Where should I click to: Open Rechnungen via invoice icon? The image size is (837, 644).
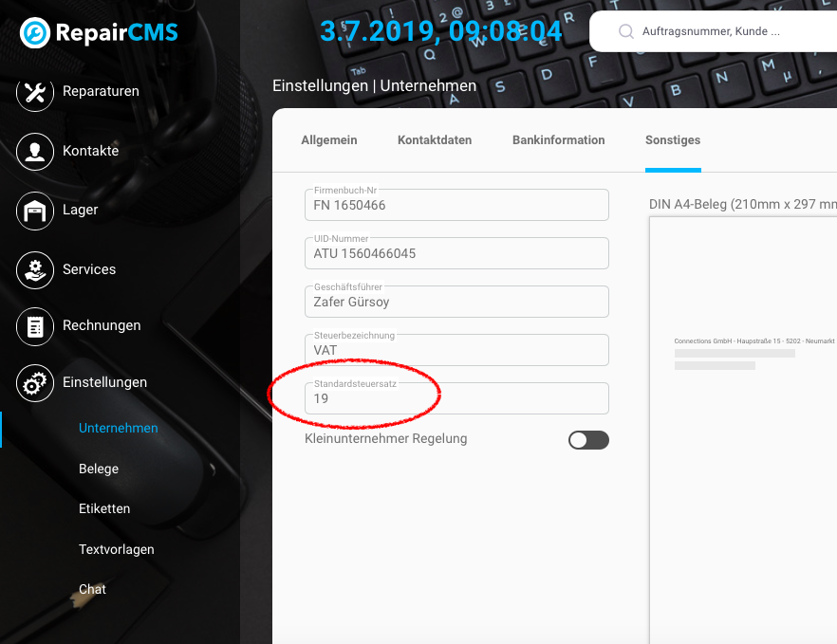point(35,326)
